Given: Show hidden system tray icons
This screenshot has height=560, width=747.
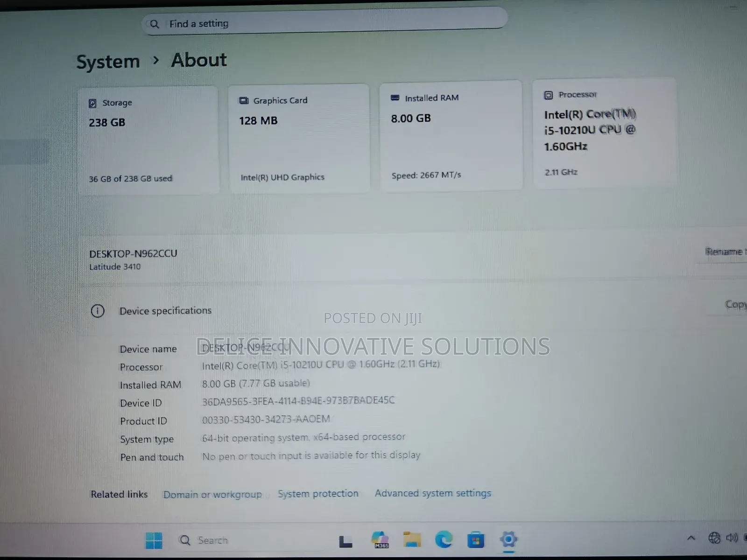Looking at the screenshot, I should (691, 538).
